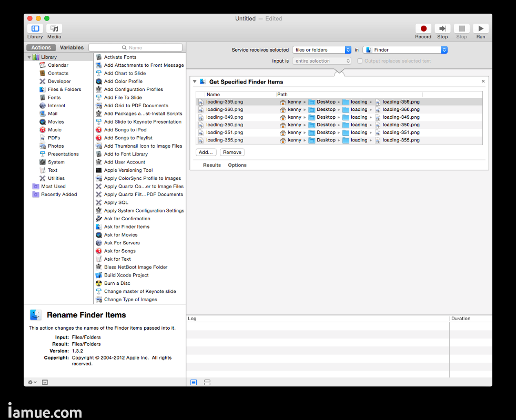516x420 pixels.
Task: Select the PDFs category
Action: point(54,138)
